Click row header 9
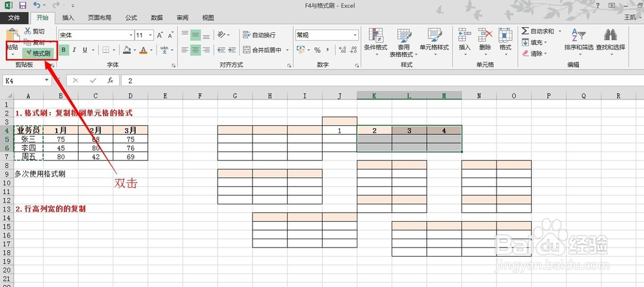 click(6, 174)
